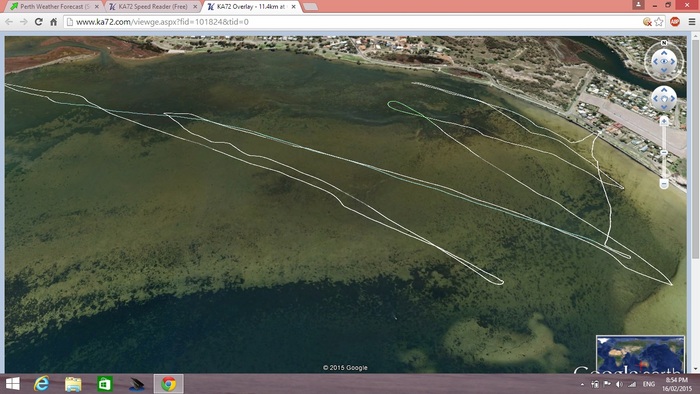Image resolution: width=700 pixels, height=394 pixels.
Task: Click the zoom slider handle
Action: click(x=664, y=153)
